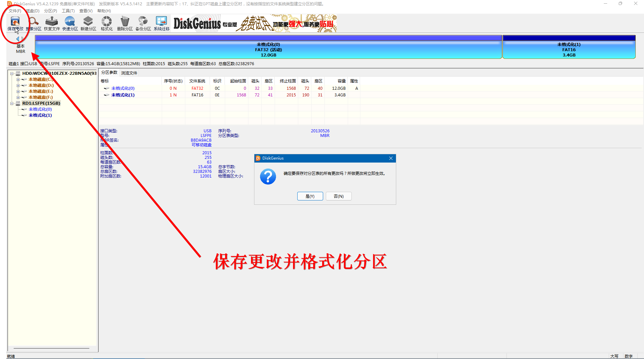Confirm with the 是(Y) button
Image resolution: width=644 pixels, height=359 pixels.
pyautogui.click(x=310, y=196)
